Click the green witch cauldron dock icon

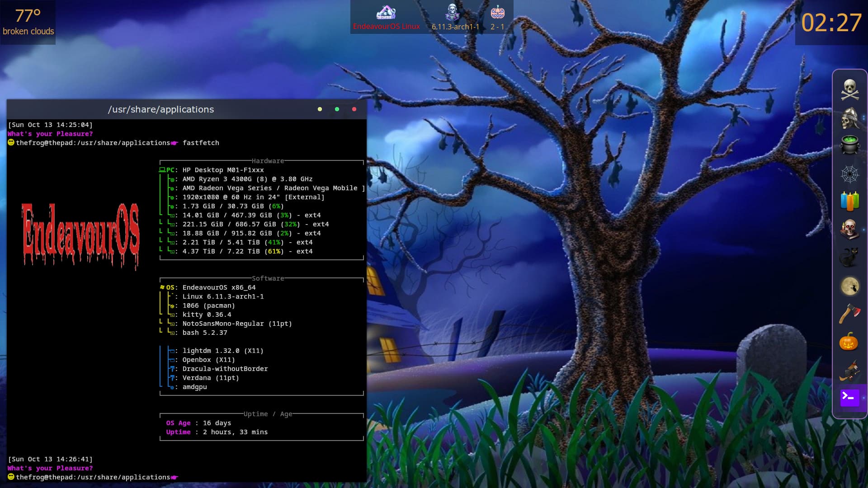point(849,145)
